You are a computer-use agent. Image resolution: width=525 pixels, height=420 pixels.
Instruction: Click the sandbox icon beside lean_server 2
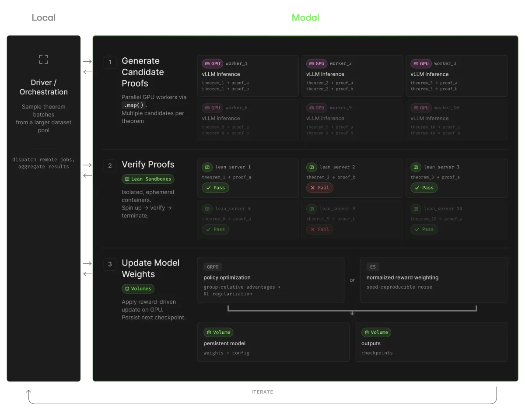311,167
